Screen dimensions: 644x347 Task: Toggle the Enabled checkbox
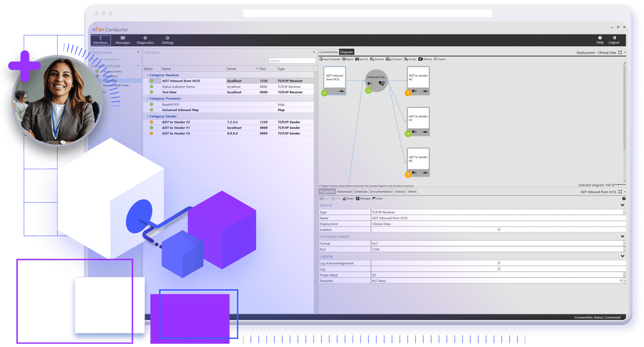click(x=499, y=230)
